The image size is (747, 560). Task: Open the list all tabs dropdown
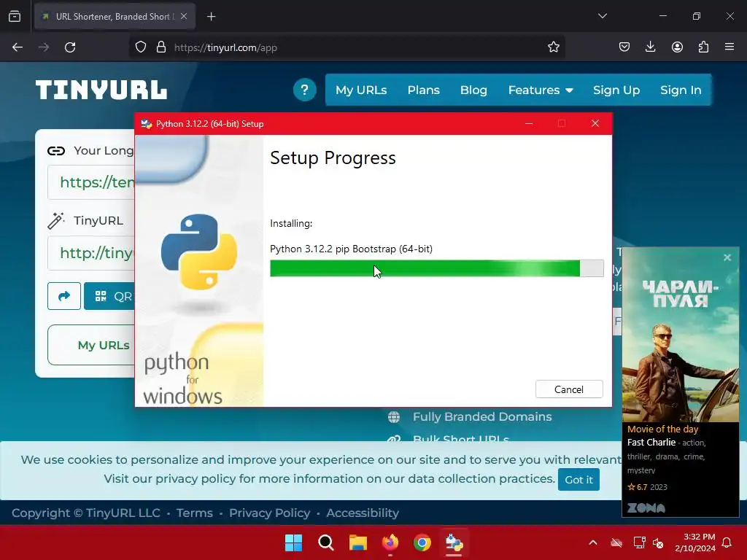(602, 16)
